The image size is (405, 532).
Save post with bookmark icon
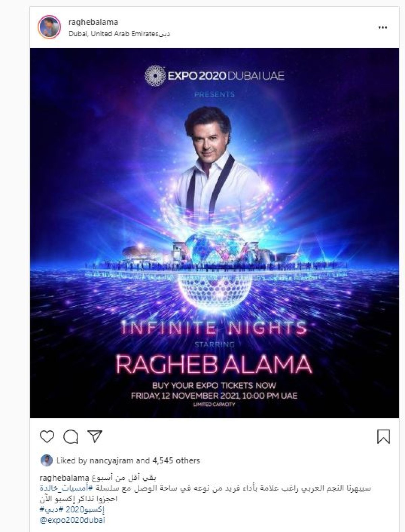coord(383,436)
